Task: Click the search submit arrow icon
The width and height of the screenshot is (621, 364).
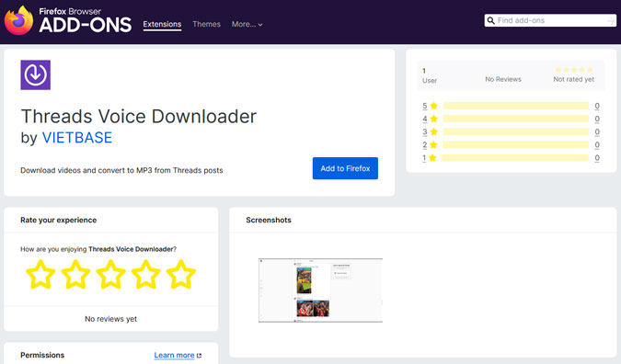Action: pyautogui.click(x=611, y=20)
